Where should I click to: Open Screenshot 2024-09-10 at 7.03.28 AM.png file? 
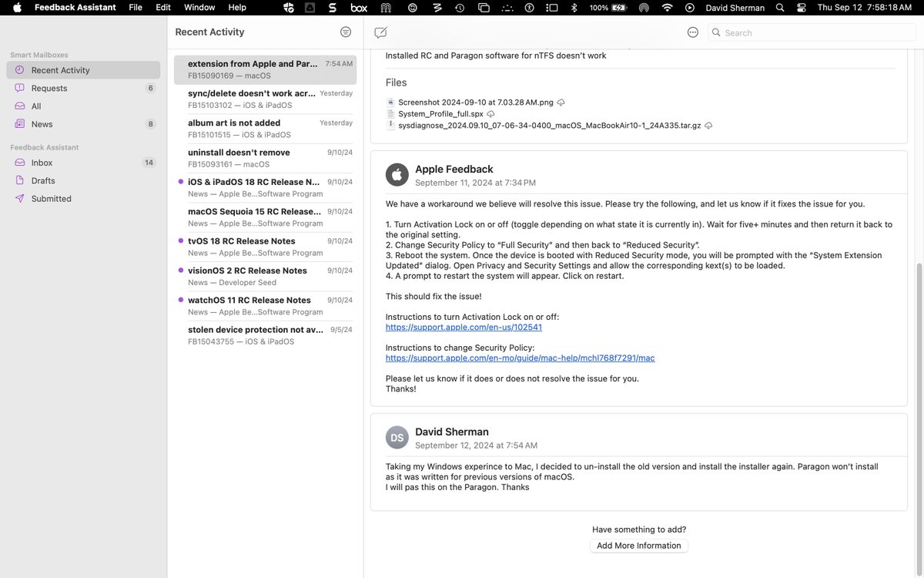pos(475,102)
